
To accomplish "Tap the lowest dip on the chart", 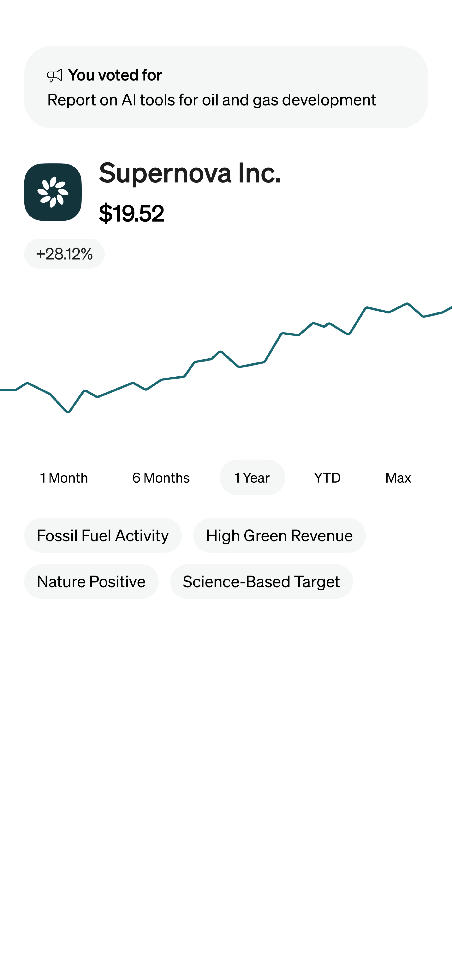I will tap(68, 412).
